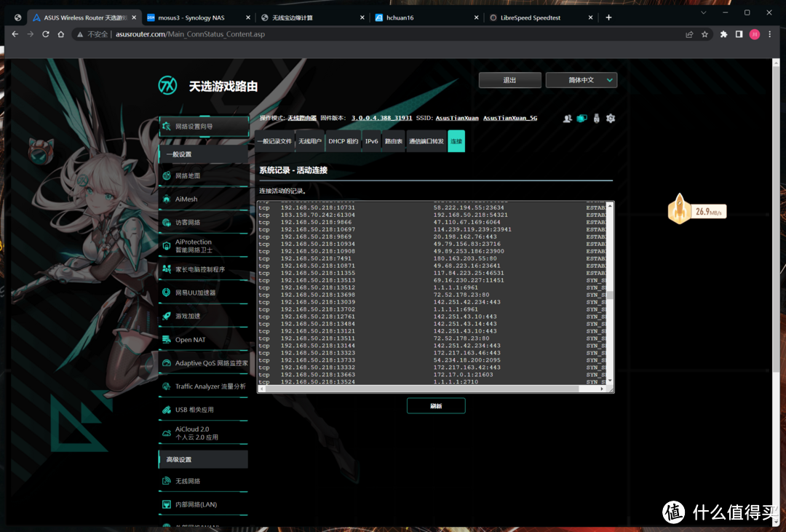786x532 pixels.
Task: Open the Chrome three-dot menu
Action: click(770, 34)
